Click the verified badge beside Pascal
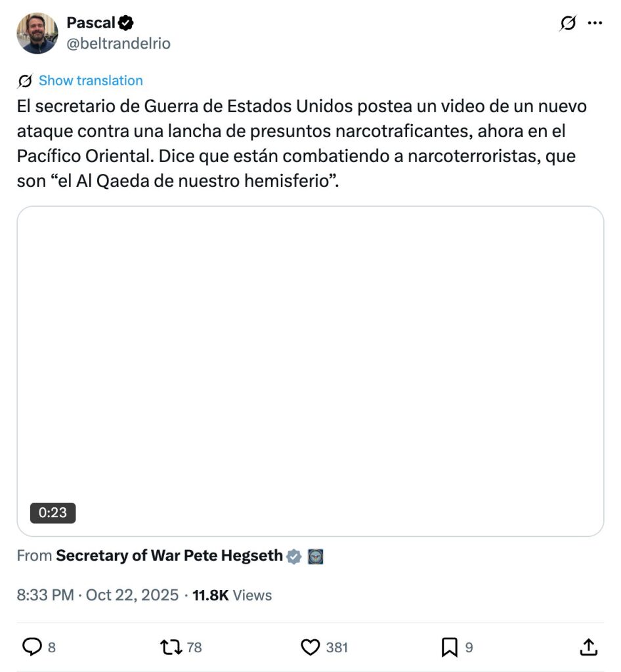621x672 pixels. pyautogui.click(x=126, y=23)
